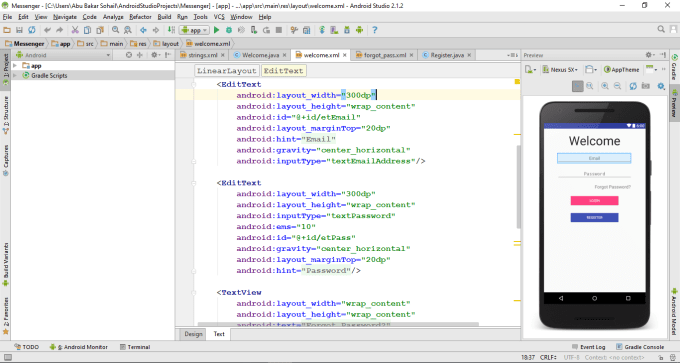Open the Android Monitor tool window
This screenshot has width=680, height=363.
[78, 347]
